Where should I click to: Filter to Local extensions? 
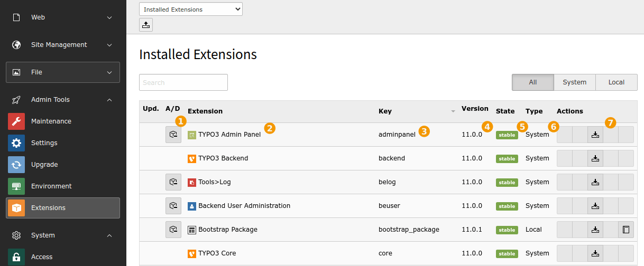(617, 82)
